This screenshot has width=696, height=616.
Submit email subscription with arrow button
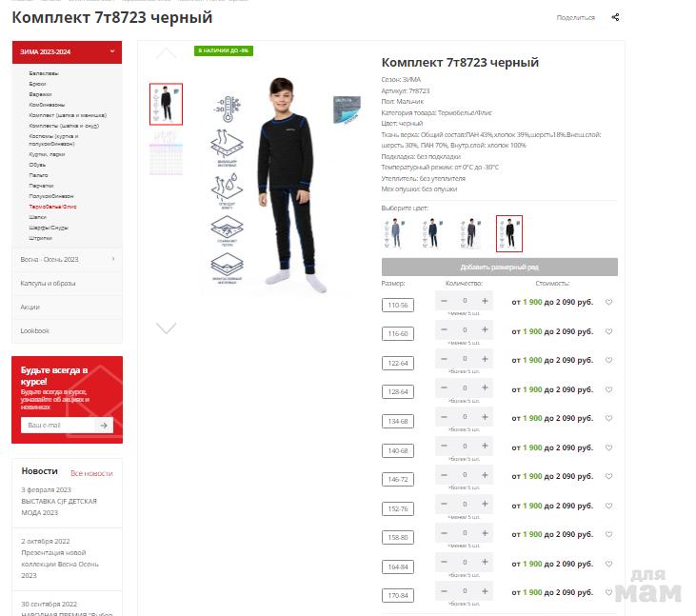tap(104, 426)
